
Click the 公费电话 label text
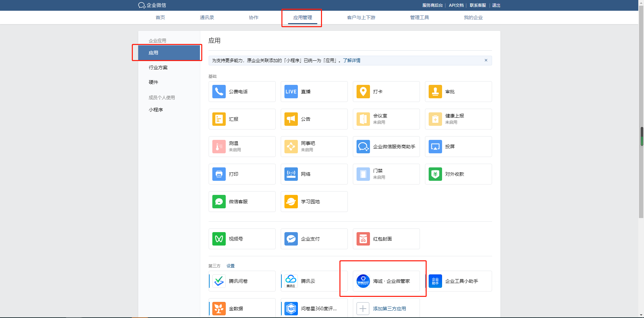(238, 92)
